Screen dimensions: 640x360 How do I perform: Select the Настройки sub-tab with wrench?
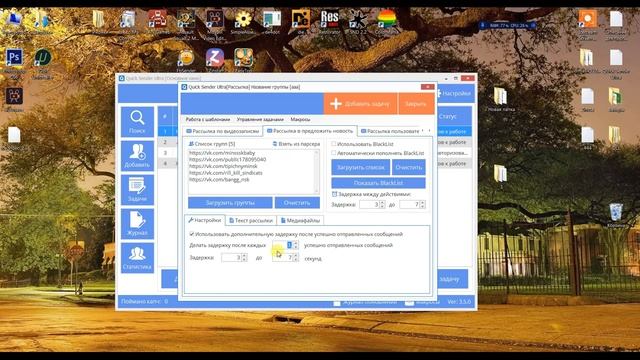204,220
